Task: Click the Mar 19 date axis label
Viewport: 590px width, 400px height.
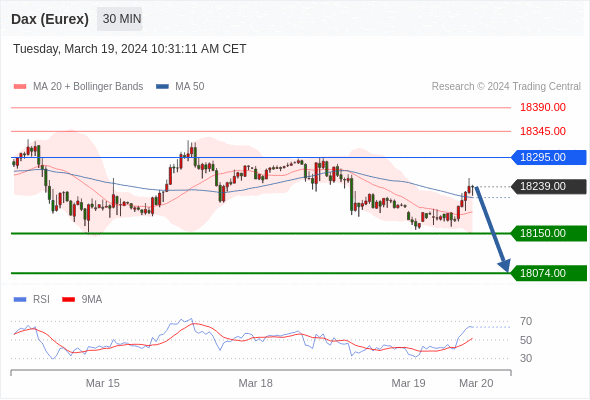Action: click(408, 383)
